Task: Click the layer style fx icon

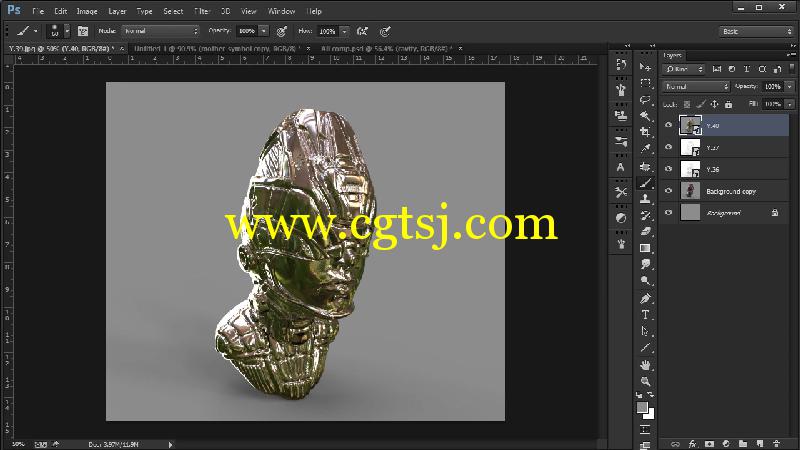Action: [692, 444]
